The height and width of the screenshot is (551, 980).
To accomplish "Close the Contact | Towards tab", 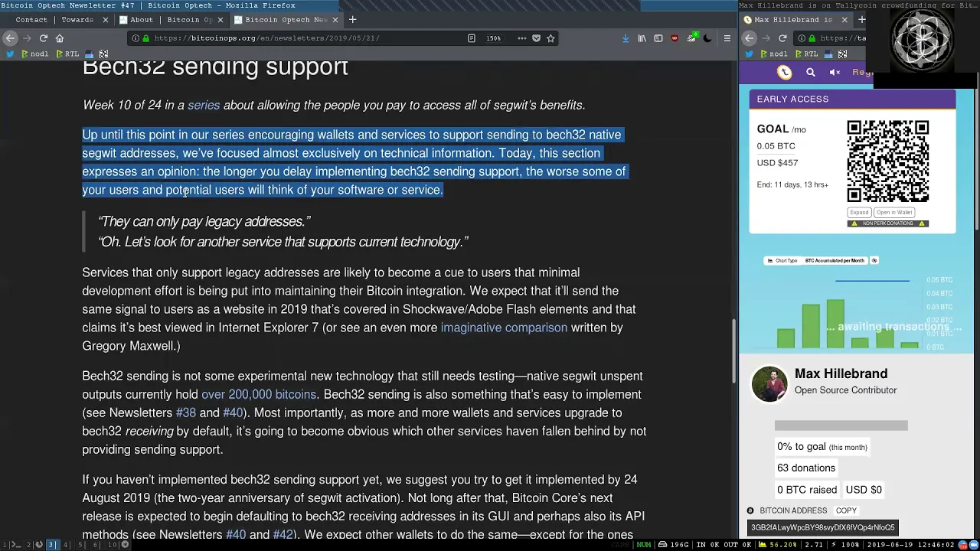I will pos(106,20).
